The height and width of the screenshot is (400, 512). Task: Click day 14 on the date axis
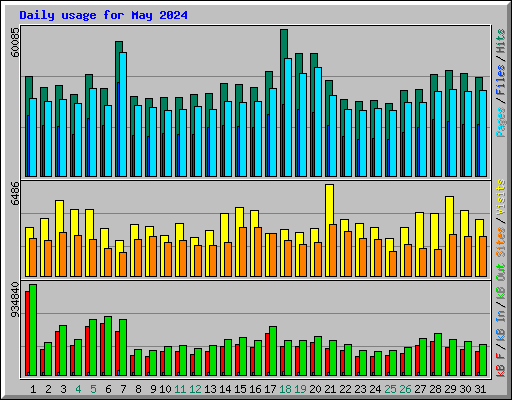[225, 389]
